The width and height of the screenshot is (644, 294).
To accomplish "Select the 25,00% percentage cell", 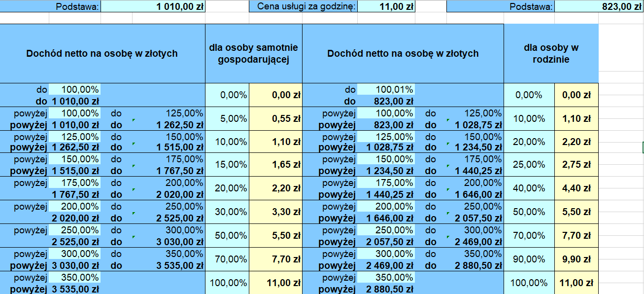I will (529, 165).
